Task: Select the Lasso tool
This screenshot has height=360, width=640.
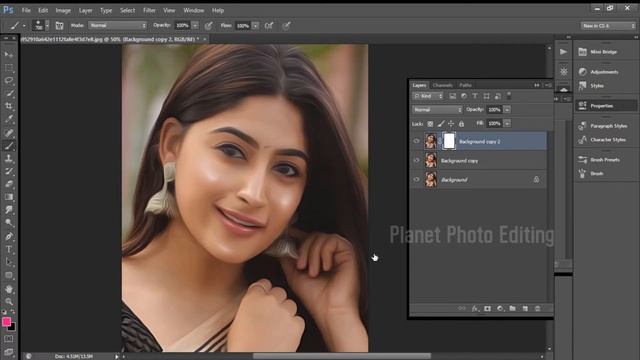Action: tap(9, 80)
